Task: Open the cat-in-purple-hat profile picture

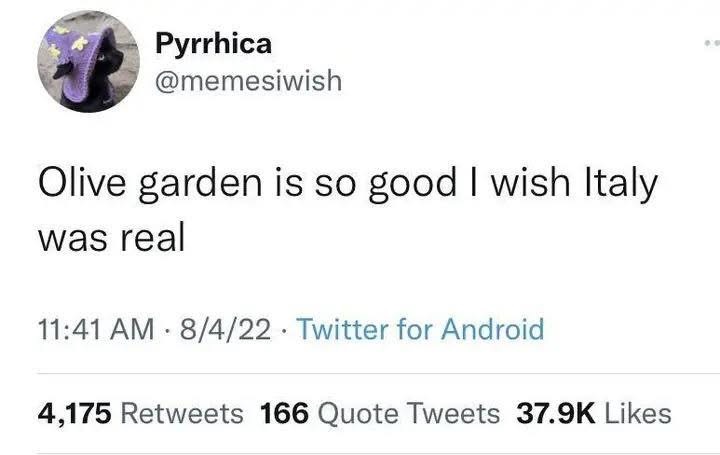Action: [88, 62]
